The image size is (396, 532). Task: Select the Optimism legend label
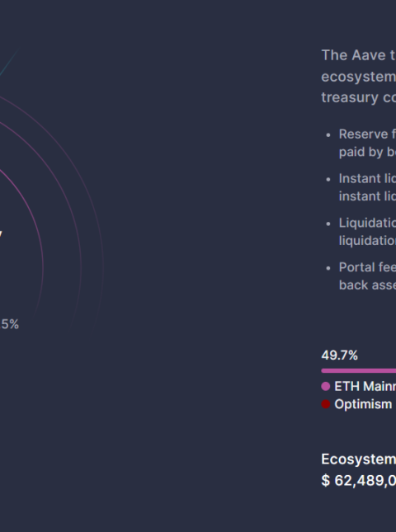click(363, 404)
